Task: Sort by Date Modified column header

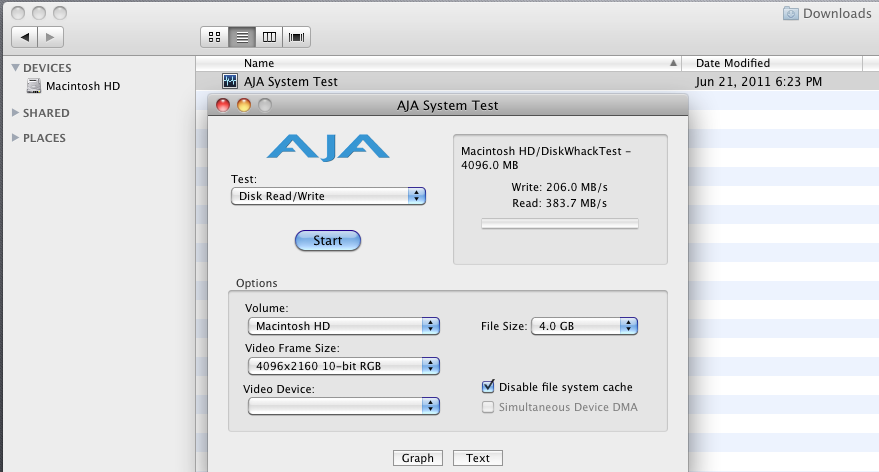Action: [x=772, y=63]
